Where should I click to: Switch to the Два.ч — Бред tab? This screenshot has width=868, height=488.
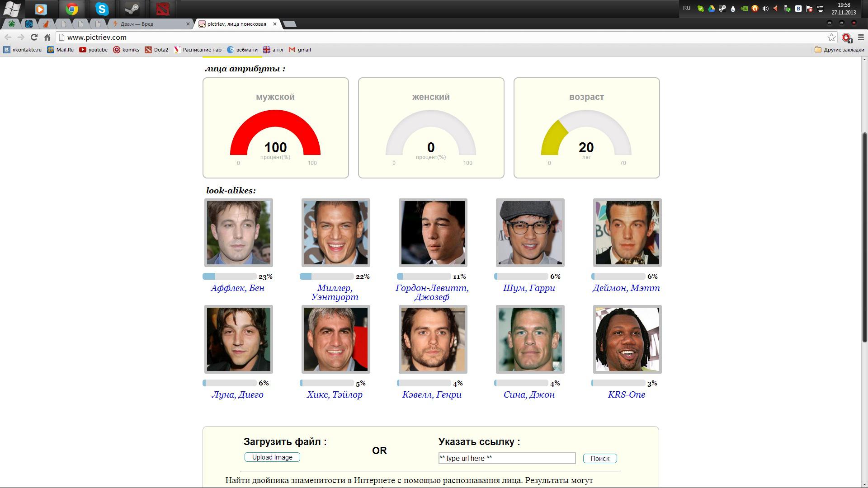[149, 24]
